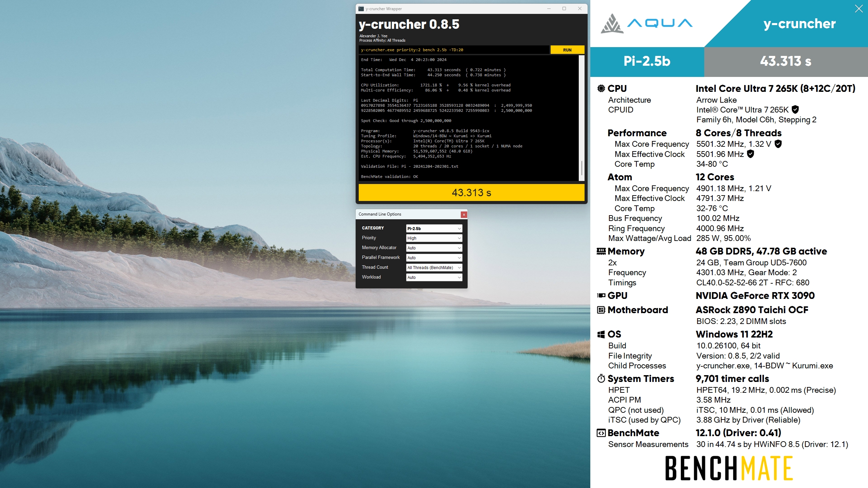Click 'HPET64, 19.2 MHz, 0.002 ms (Precise)' value
This screenshot has height=488, width=868.
(x=766, y=390)
